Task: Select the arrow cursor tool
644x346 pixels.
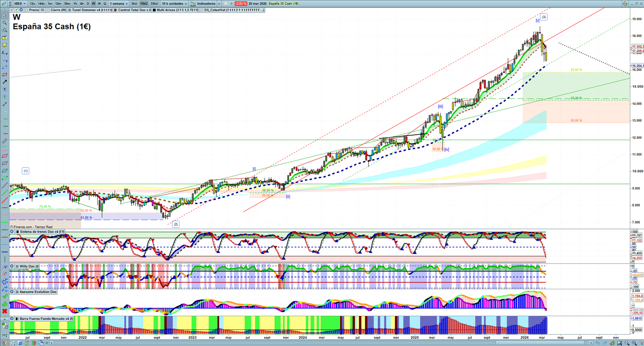Action: [x=4, y=16]
